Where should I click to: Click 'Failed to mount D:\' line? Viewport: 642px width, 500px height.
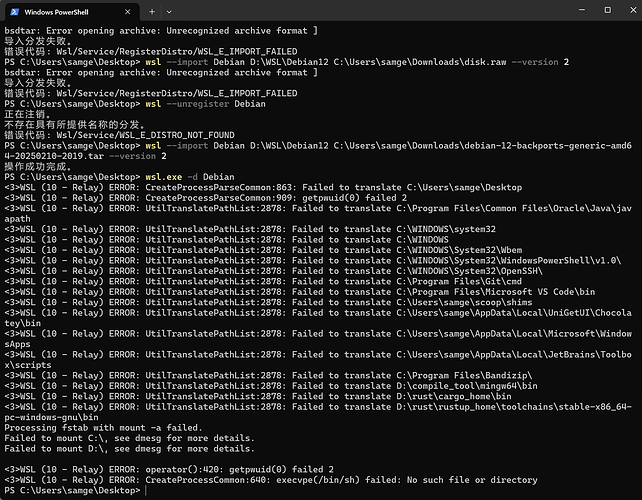tap(129, 449)
